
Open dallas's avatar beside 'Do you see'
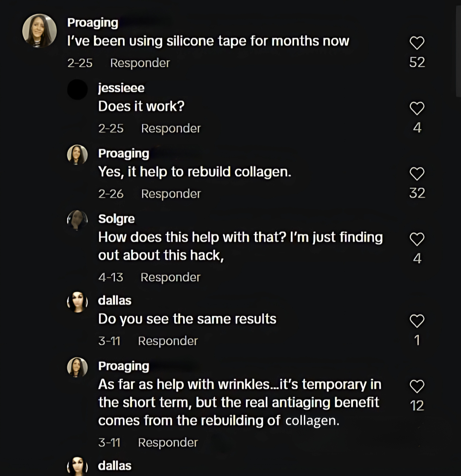tap(77, 302)
